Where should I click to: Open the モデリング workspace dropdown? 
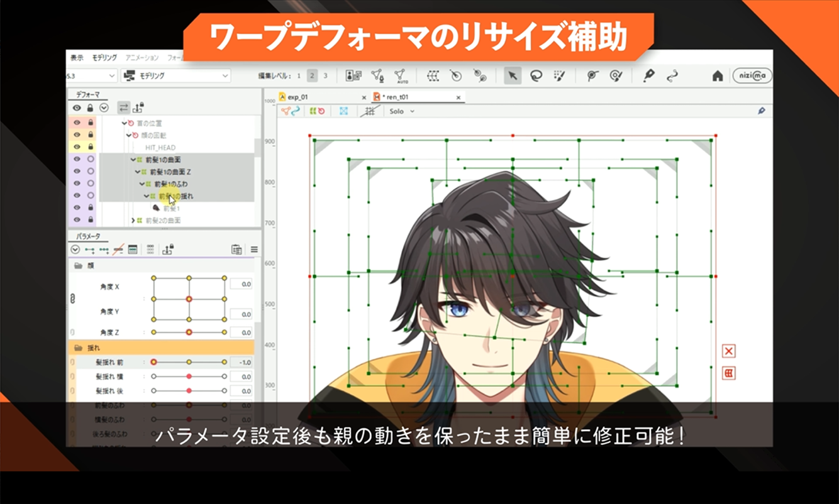pyautogui.click(x=175, y=76)
